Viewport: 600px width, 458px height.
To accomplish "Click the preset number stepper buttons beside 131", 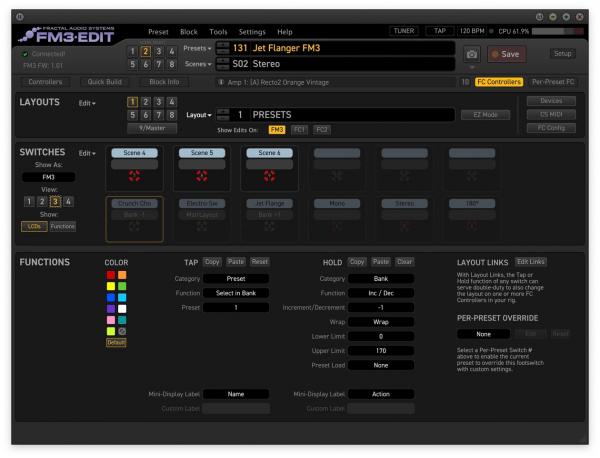I will pos(223,48).
